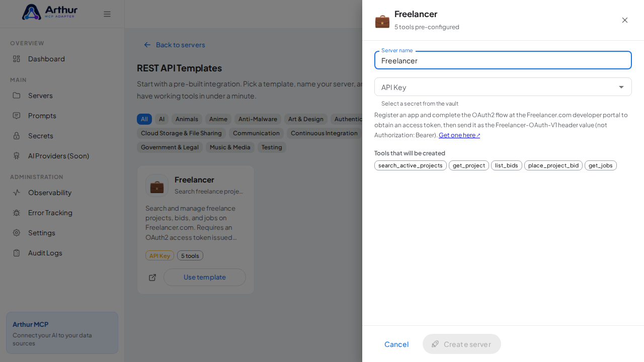This screenshot has height=362, width=644.
Task: Click the Servers folder icon
Action: pos(17,96)
